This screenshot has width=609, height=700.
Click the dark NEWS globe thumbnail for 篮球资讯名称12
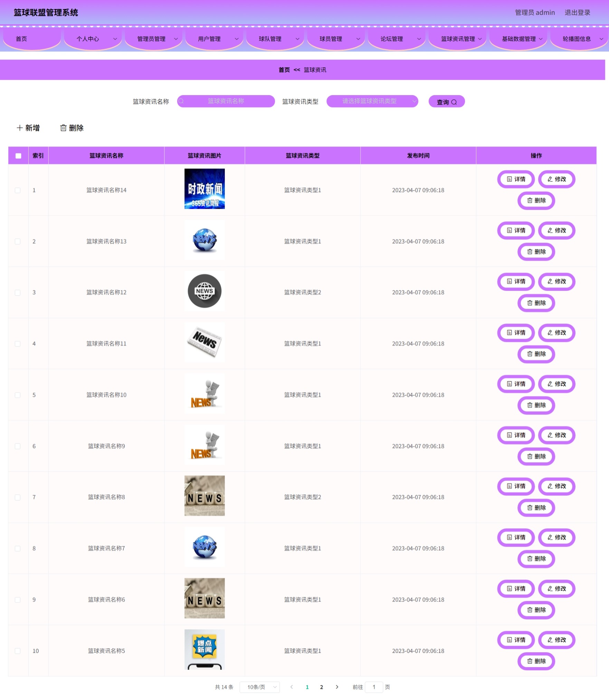coord(204,291)
